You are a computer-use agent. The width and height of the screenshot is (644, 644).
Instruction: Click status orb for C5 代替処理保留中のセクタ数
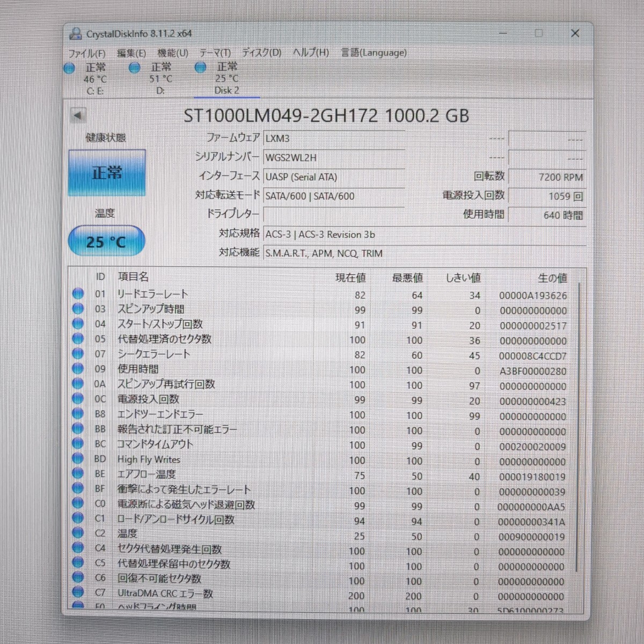(x=78, y=563)
